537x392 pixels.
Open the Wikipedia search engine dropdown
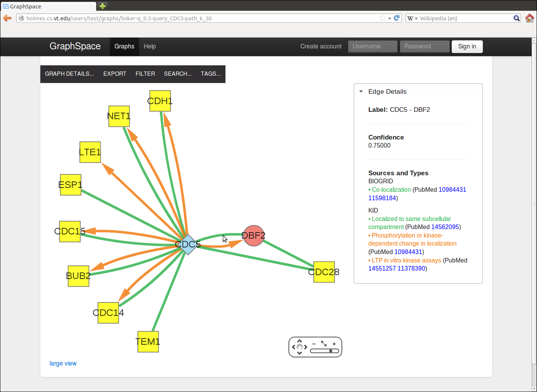click(x=412, y=18)
